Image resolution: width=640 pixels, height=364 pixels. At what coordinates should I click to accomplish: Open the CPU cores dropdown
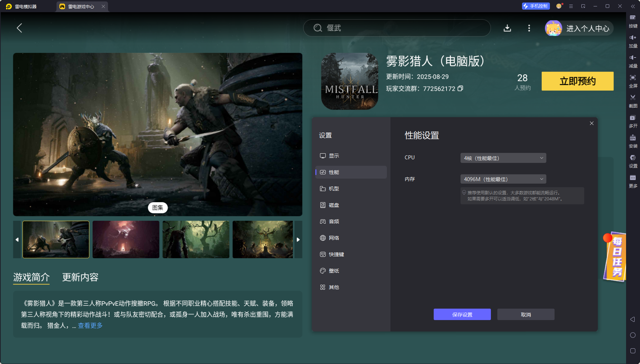(x=503, y=158)
